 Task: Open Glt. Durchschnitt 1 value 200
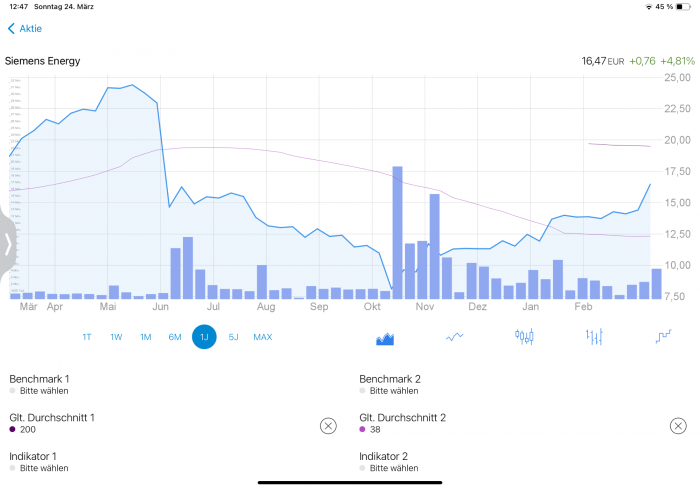[x=52, y=423]
